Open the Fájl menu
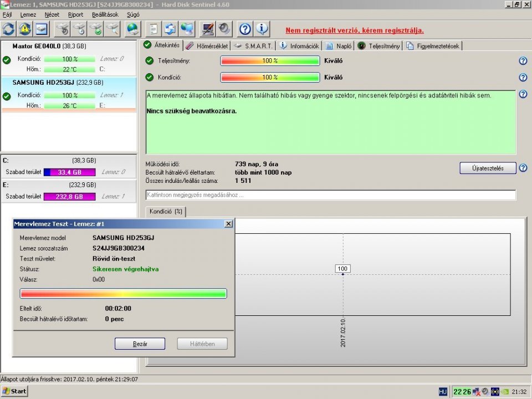This screenshot has height=399, width=532. point(7,14)
